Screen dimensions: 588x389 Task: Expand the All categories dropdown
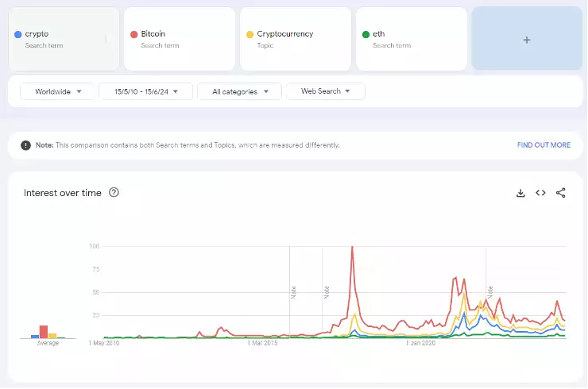point(239,91)
